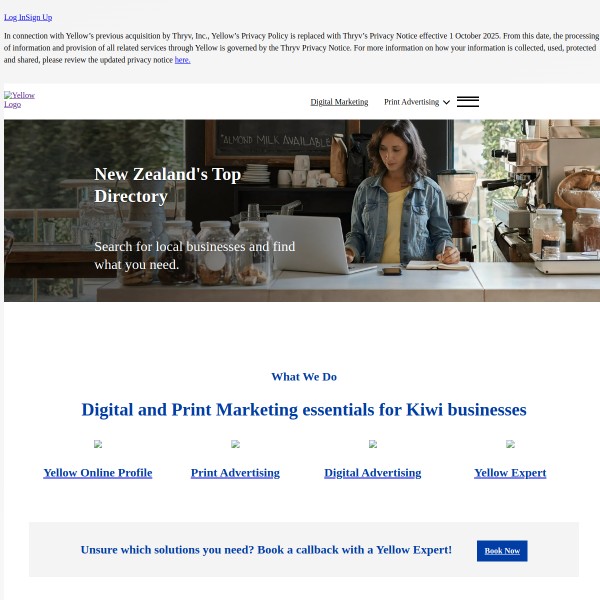Open the Yellow Online Profile link
600x600 pixels.
[x=98, y=473]
